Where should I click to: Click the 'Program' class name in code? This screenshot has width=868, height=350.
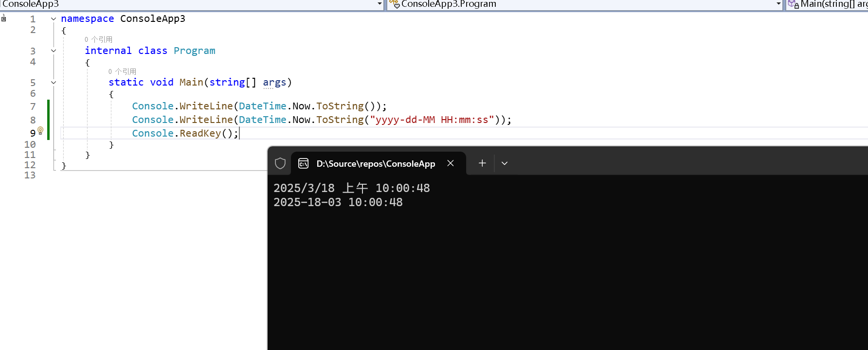[194, 51]
